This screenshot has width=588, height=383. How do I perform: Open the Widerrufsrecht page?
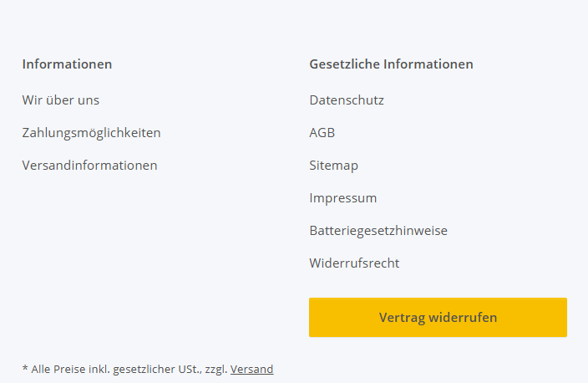coord(354,263)
